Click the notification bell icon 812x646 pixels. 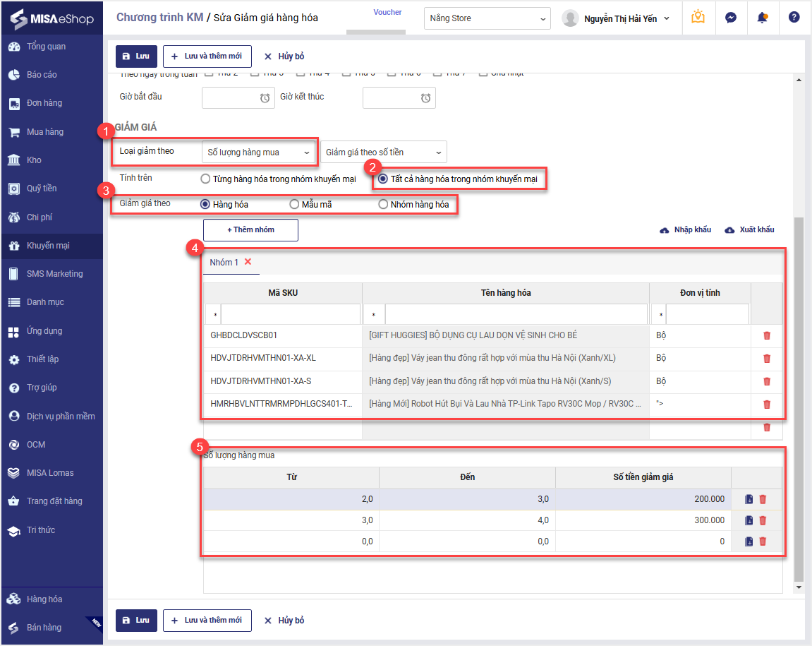763,18
